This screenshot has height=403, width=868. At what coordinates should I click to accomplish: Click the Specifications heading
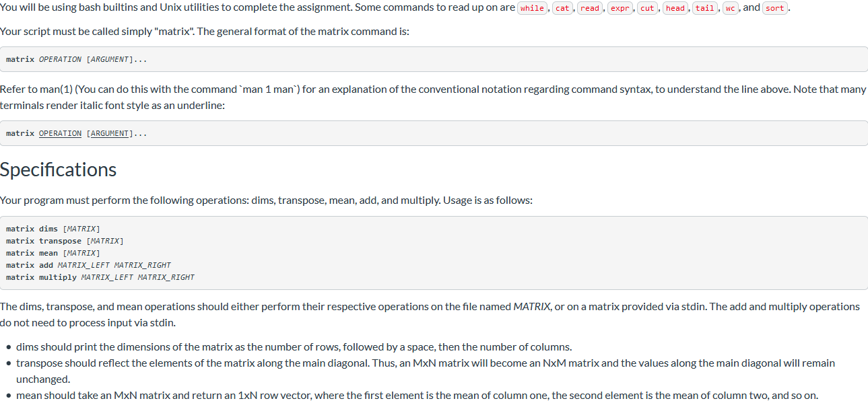coord(59,170)
